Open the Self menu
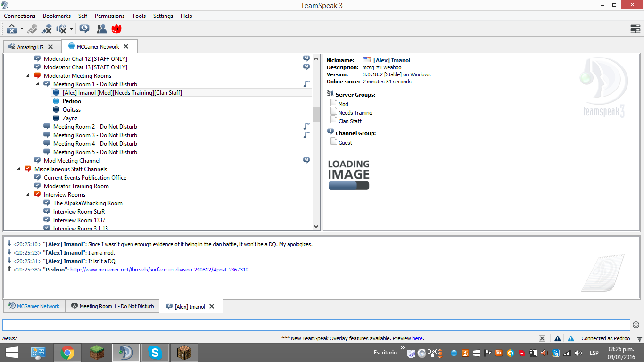The image size is (644, 362). (83, 16)
